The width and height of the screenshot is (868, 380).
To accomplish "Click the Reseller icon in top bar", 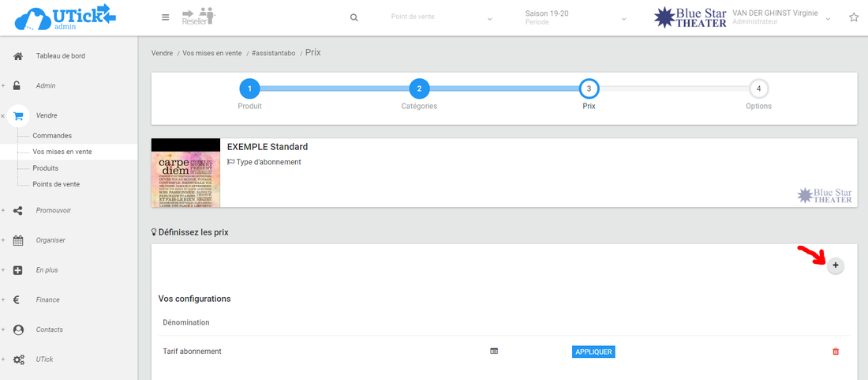I will 198,17.
